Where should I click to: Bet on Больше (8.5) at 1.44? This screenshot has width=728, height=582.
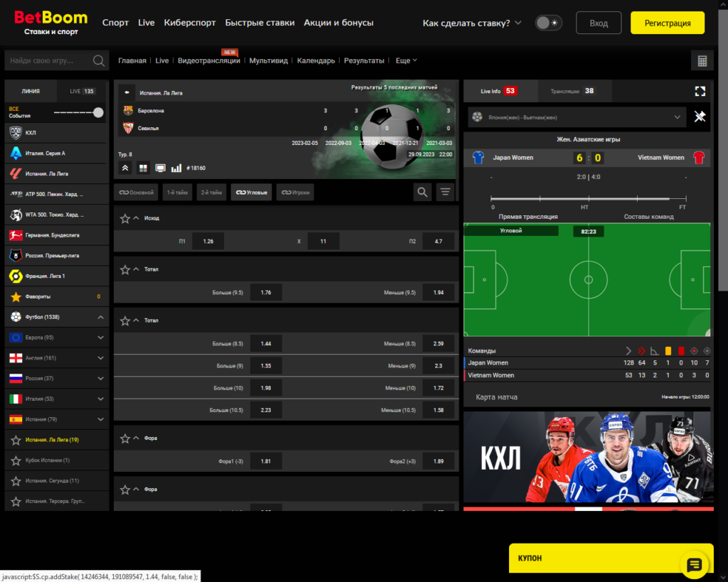pos(266,344)
